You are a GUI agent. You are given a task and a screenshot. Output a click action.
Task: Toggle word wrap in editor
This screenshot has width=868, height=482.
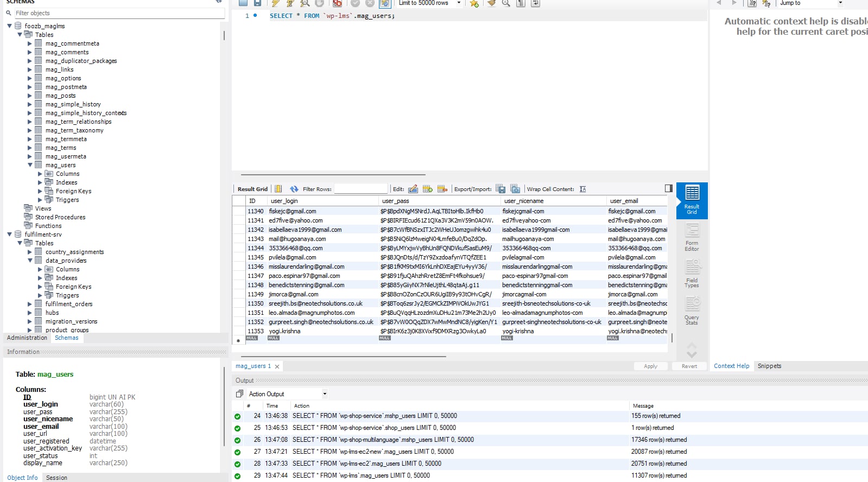click(535, 3)
